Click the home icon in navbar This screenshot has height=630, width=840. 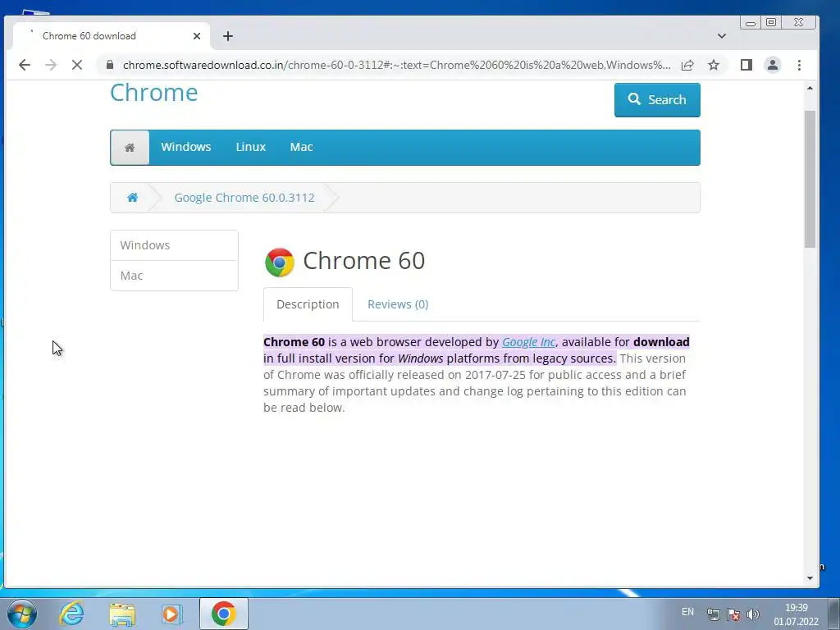pyautogui.click(x=130, y=148)
